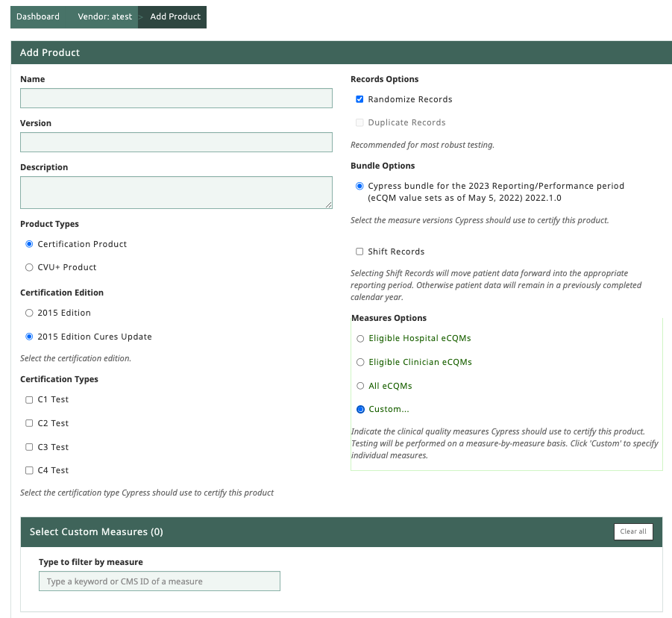Screen dimensions: 672x618
Task: Select the Add Product breadcrumb tab
Action: [x=175, y=16]
